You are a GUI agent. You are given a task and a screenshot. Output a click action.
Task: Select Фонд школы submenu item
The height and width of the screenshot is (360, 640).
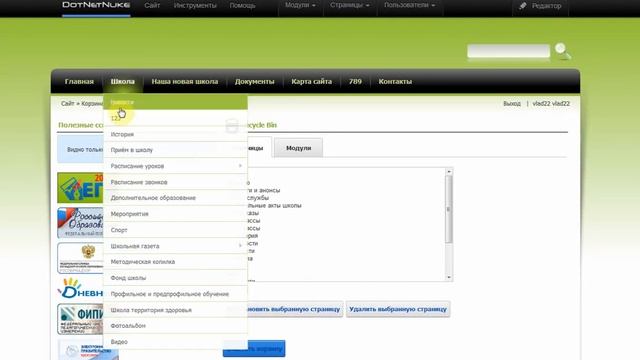(176, 278)
